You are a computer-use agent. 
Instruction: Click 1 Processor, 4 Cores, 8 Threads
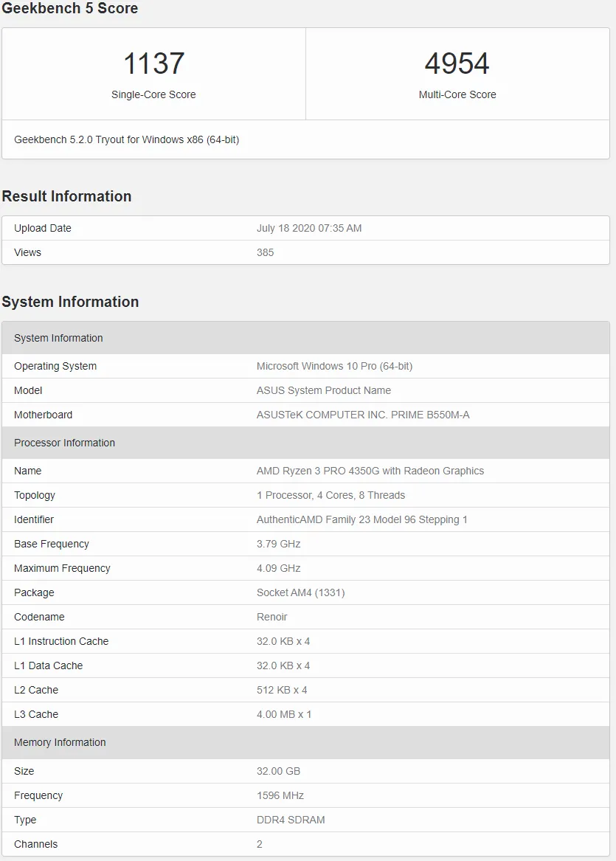pyautogui.click(x=331, y=495)
